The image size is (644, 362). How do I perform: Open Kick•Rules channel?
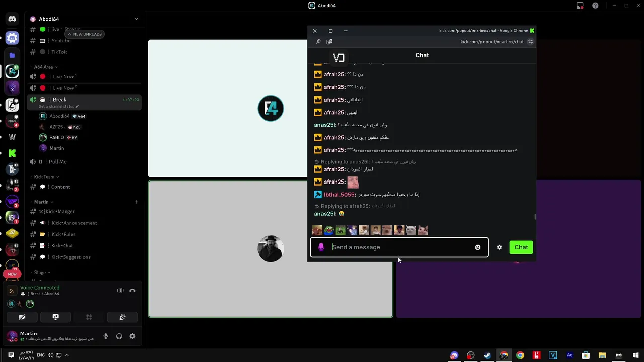(84, 234)
